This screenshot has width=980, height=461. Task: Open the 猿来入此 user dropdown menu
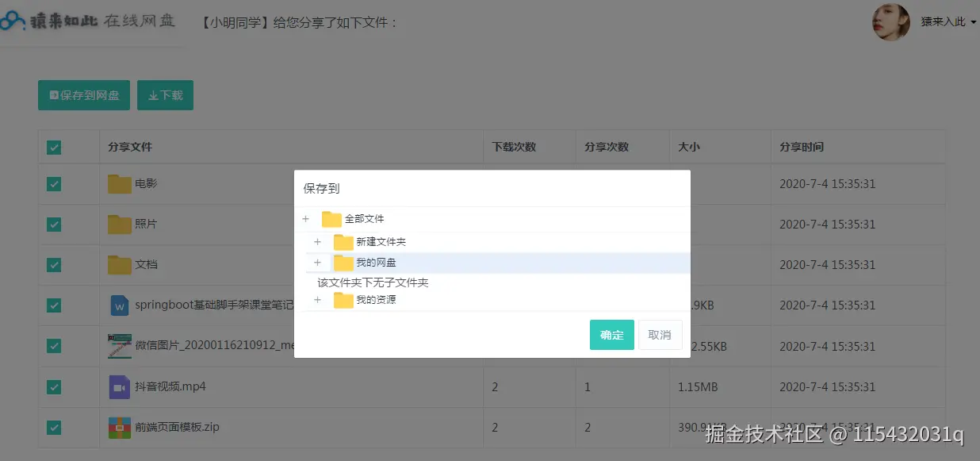948,22
